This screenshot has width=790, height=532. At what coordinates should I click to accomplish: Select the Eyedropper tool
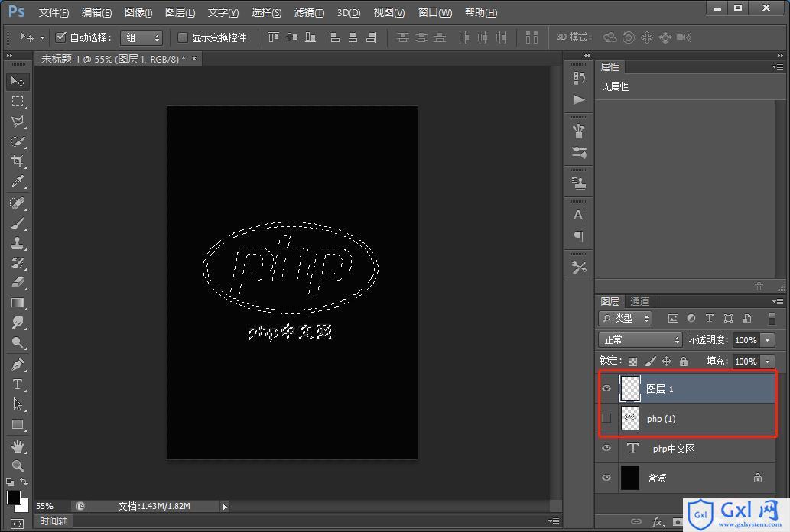coord(18,181)
